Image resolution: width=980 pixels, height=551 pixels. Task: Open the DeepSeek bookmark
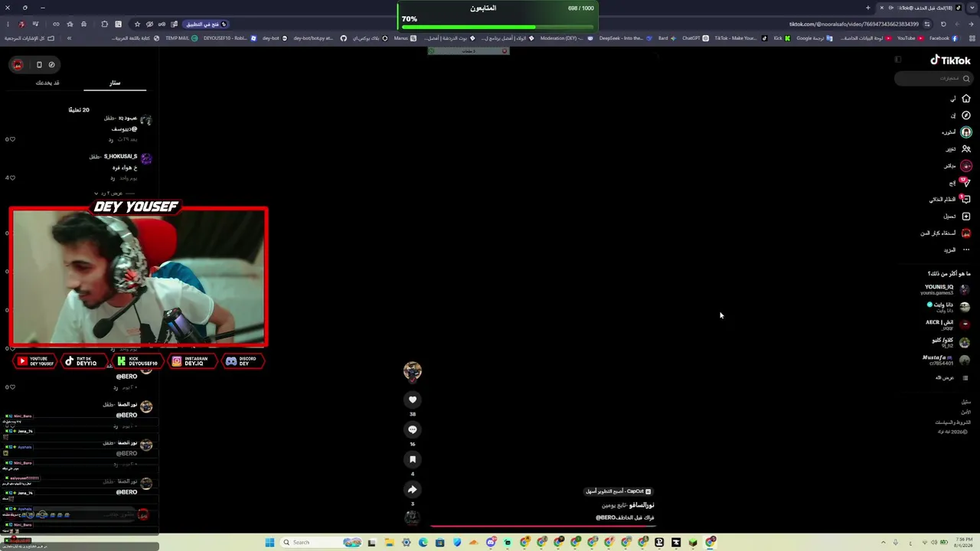(x=626, y=38)
